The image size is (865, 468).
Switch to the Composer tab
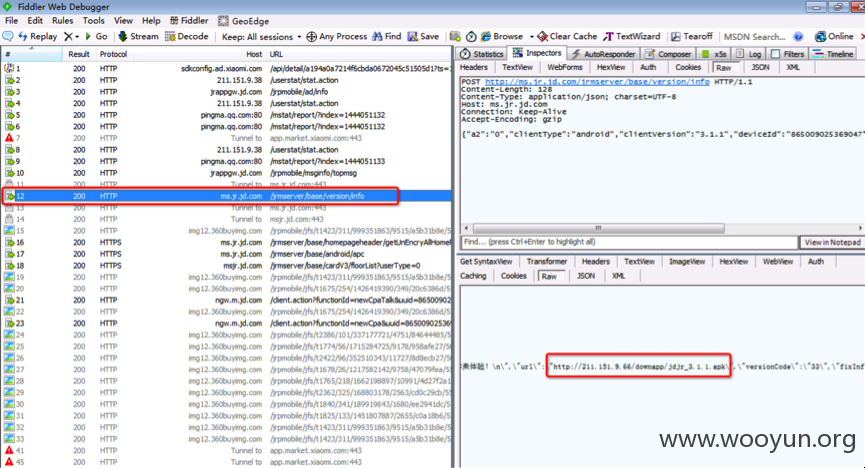pos(668,54)
